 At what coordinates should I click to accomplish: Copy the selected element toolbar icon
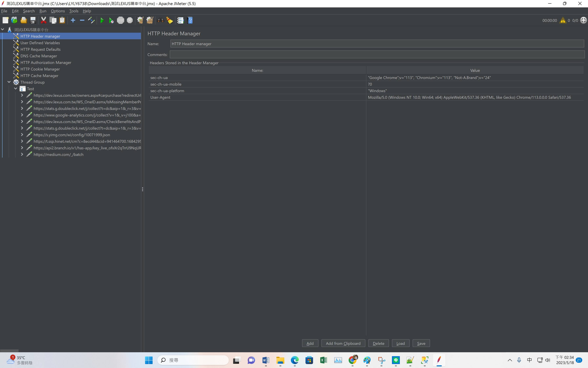[53, 20]
